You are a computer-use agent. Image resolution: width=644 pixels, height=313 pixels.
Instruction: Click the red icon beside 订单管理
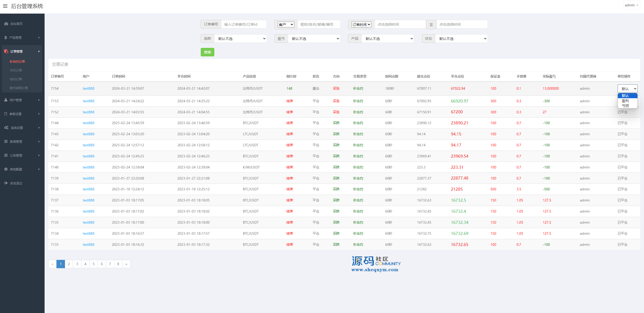[6, 51]
